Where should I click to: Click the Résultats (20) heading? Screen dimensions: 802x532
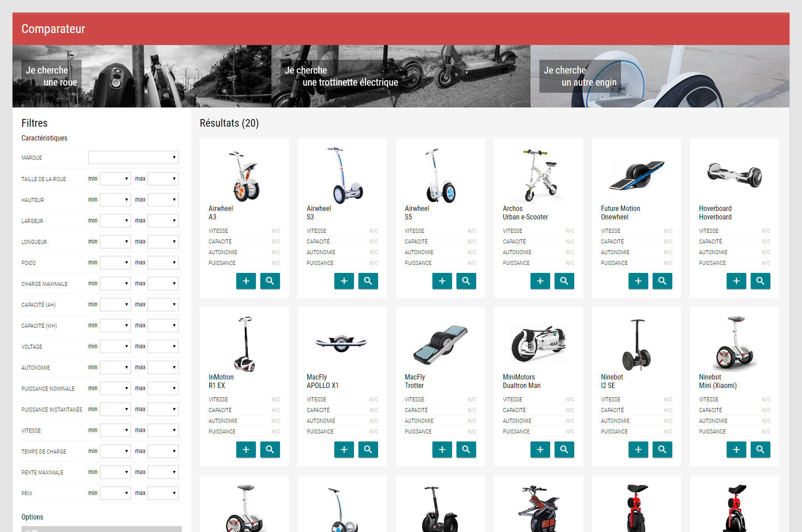[229, 123]
